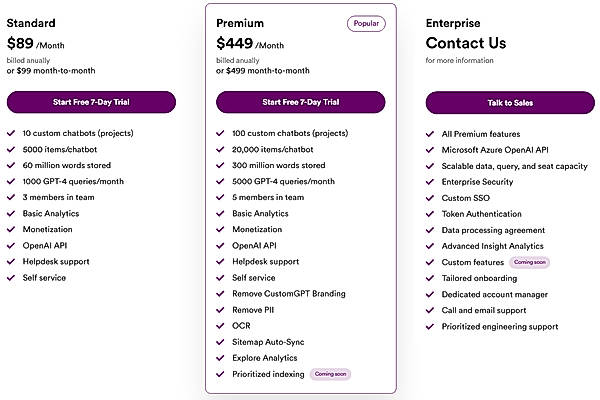Click the Coming soon tag beside Prioritized indexing
This screenshot has height=400, width=600.
330,374
